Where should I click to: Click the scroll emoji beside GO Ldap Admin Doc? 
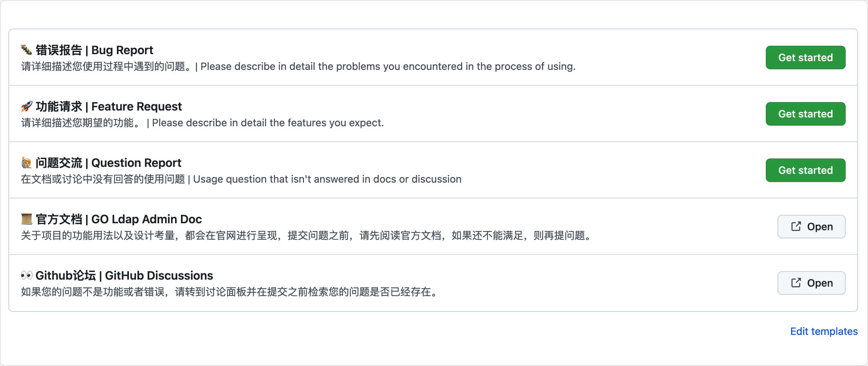pos(27,219)
